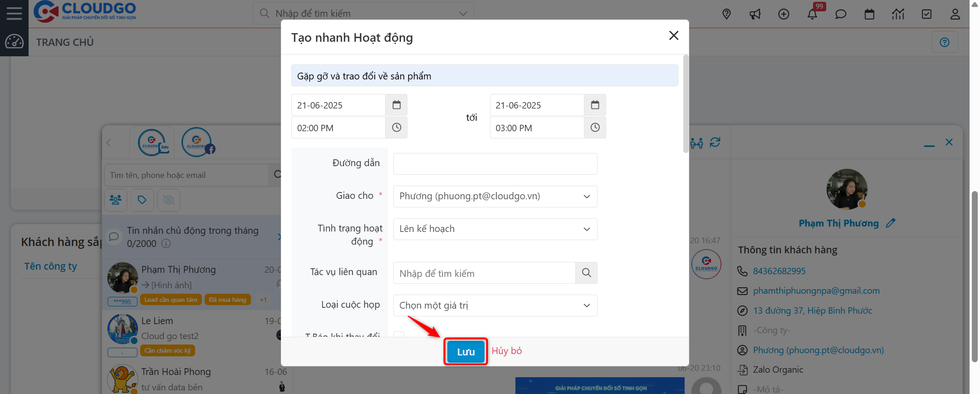The height and width of the screenshot is (394, 980).
Task: Expand Tin nhắn chủ động arrow
Action: click(279, 236)
